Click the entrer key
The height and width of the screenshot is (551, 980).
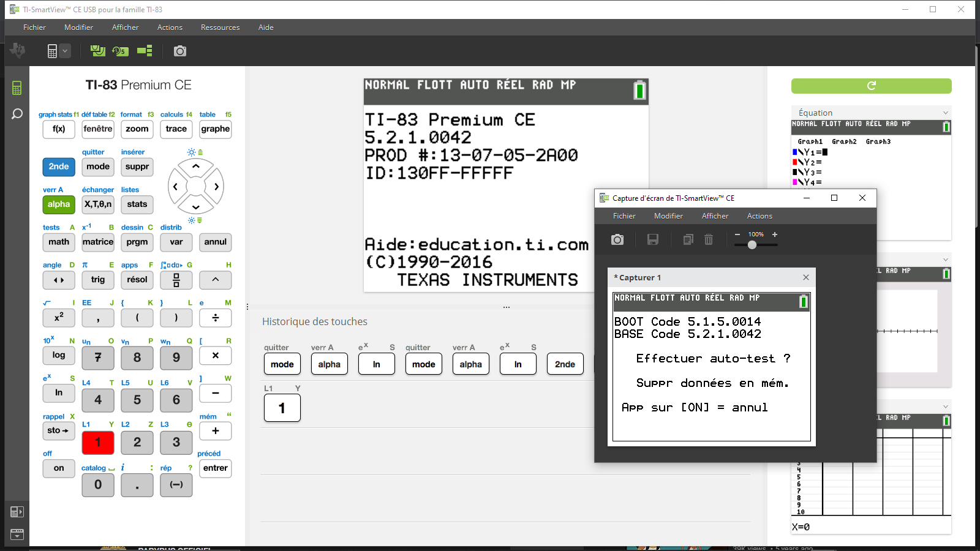point(216,468)
